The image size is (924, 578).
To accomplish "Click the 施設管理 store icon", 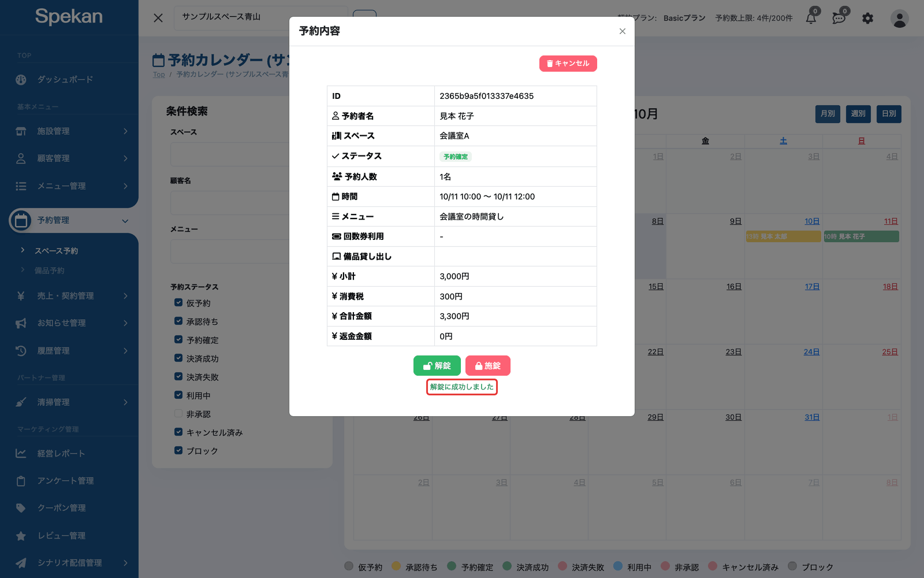I will pos(21,131).
